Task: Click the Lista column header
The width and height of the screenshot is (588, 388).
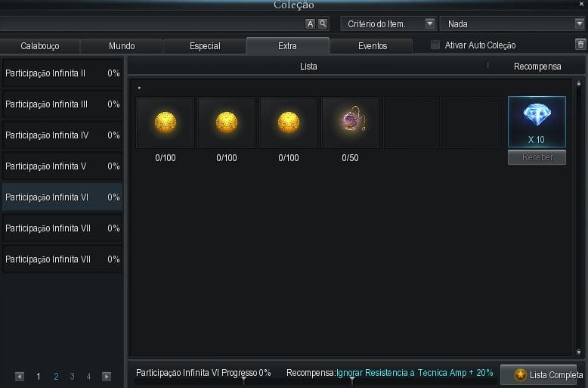Action: click(308, 67)
